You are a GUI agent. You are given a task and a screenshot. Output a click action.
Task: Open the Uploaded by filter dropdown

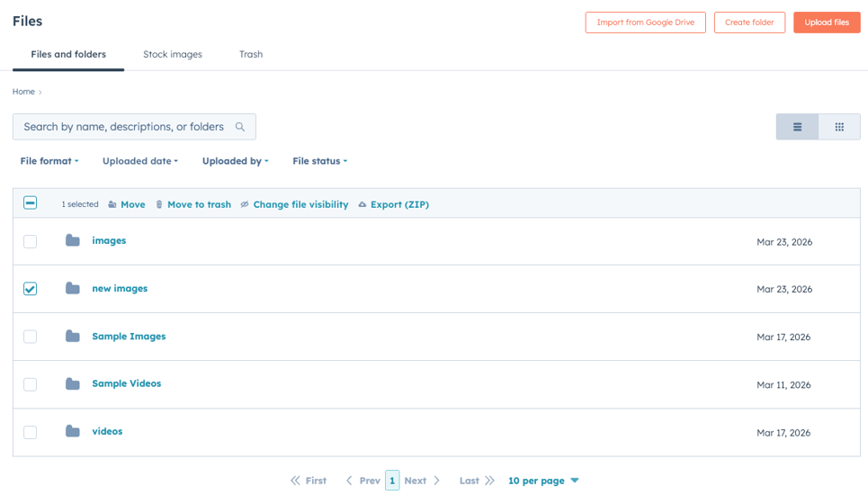point(236,161)
